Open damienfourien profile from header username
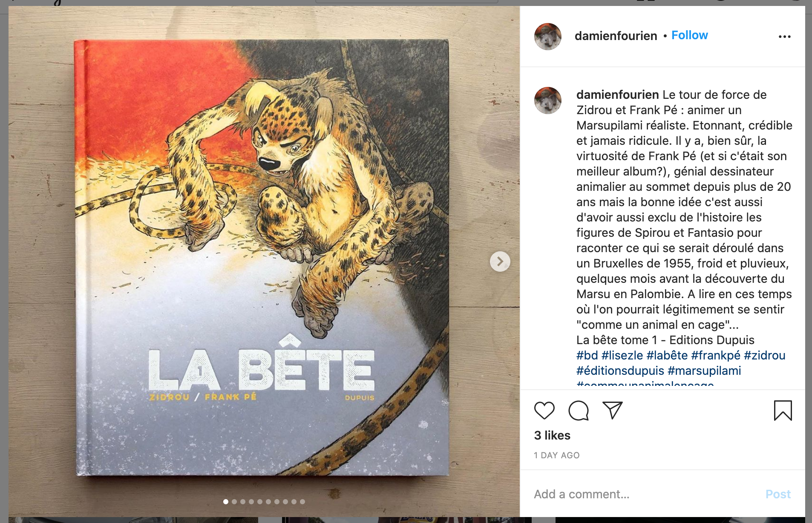 click(616, 36)
